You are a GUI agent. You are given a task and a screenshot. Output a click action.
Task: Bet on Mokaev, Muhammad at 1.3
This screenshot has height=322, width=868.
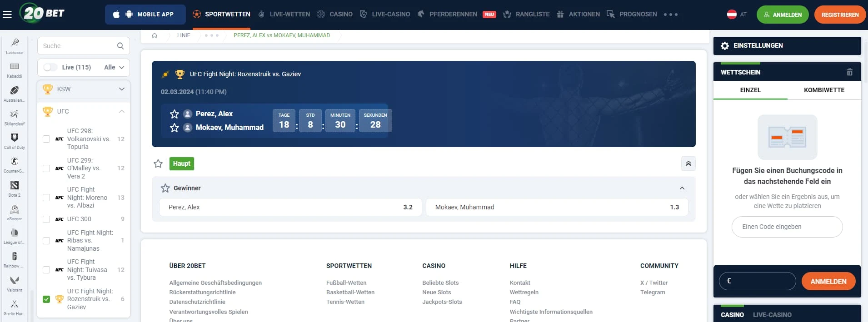(x=557, y=207)
